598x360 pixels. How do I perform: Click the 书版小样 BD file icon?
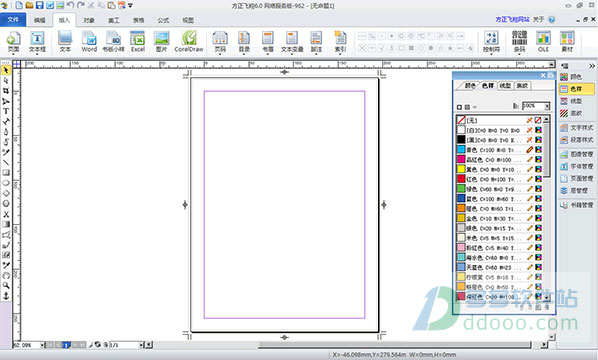113,42
